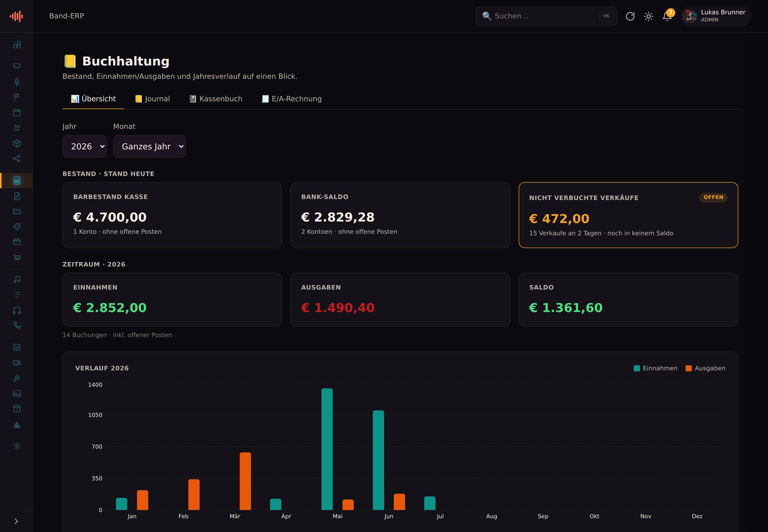Viewport: 768px width, 532px height.
Task: Open the music note sidebar icon
Action: 17,279
